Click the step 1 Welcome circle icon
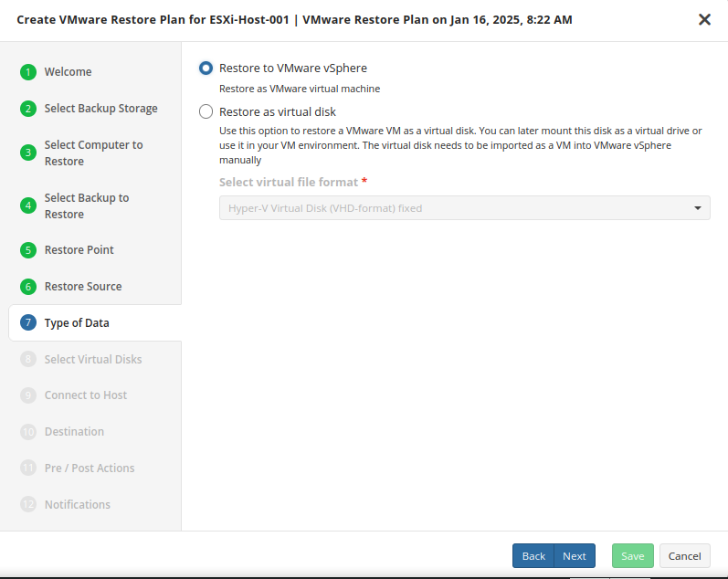The image size is (728, 579). (x=27, y=72)
